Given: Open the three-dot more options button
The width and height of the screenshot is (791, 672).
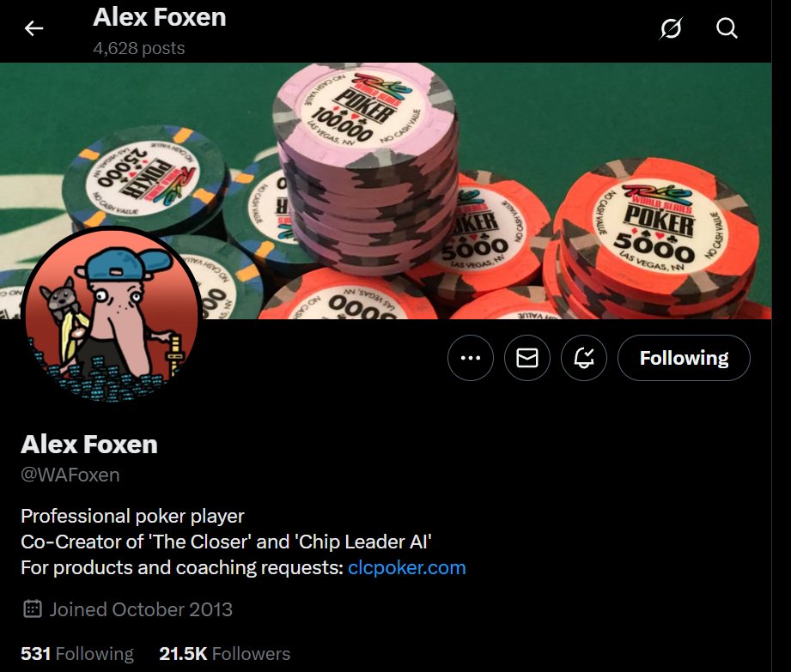Looking at the screenshot, I should [470, 358].
